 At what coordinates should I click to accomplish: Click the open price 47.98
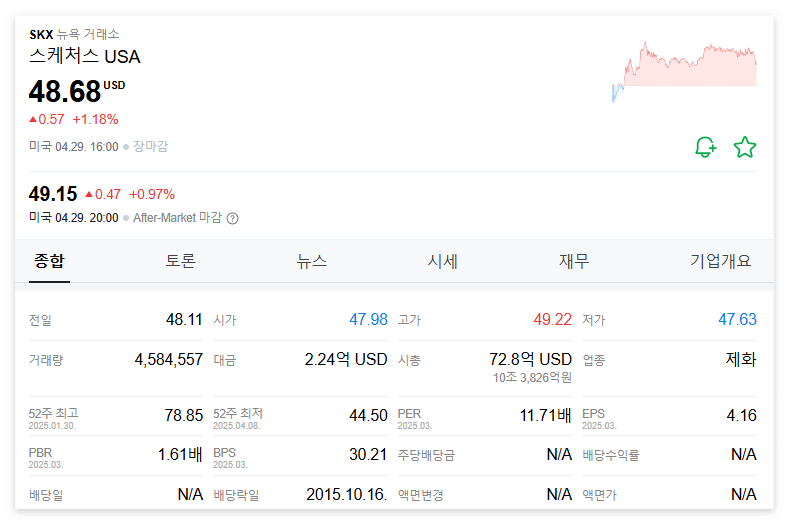(368, 319)
